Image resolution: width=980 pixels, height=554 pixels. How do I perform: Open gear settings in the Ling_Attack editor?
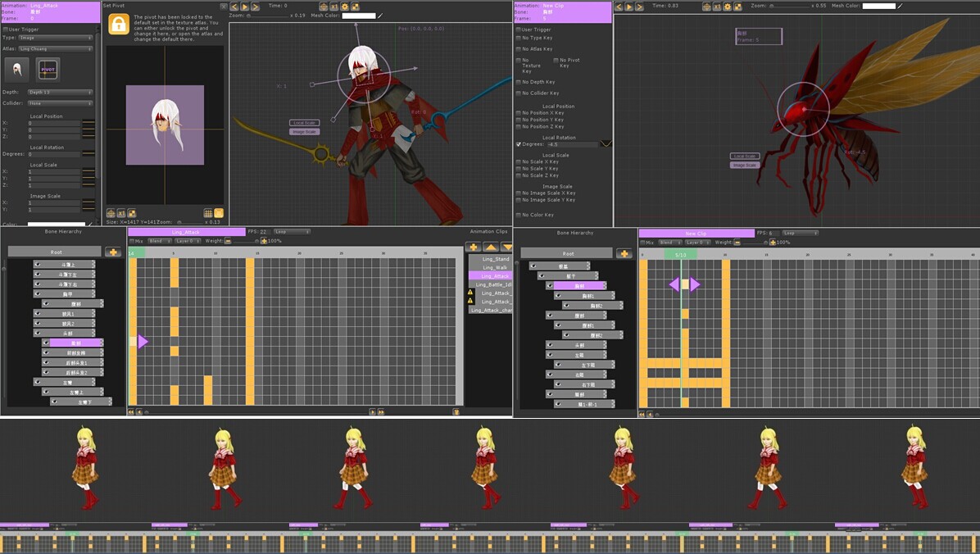click(x=344, y=7)
